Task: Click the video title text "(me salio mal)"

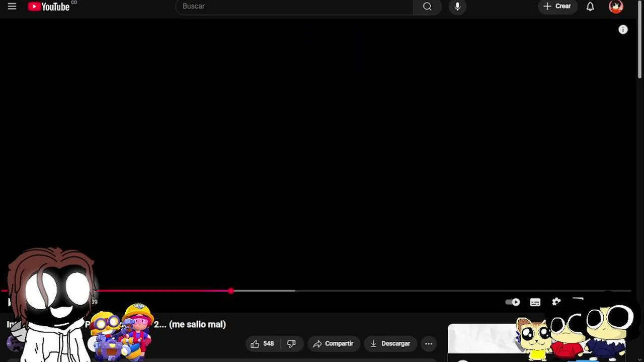Action: pyautogui.click(x=198, y=324)
